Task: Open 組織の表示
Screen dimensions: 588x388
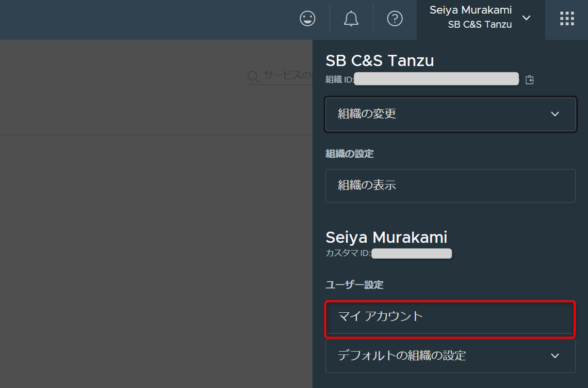Action: (450, 185)
